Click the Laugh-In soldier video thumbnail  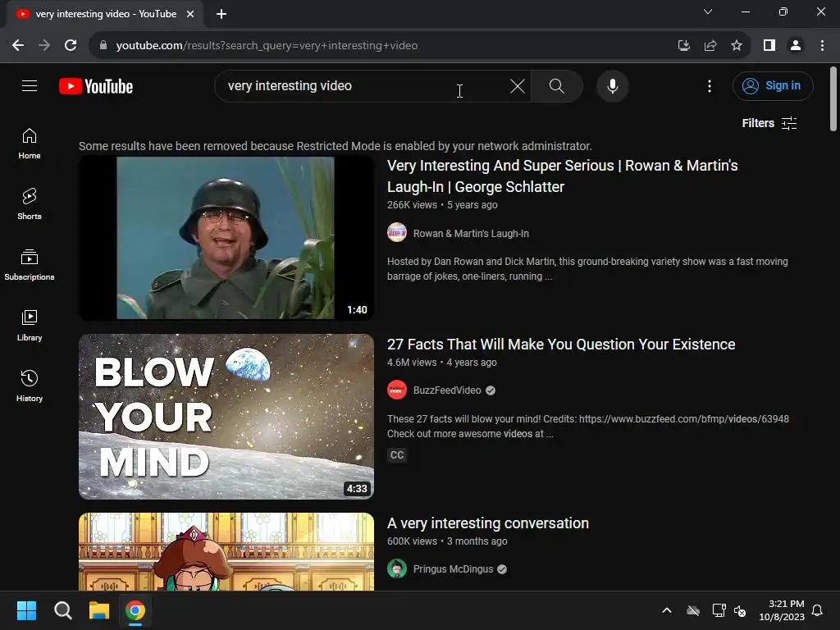pos(226,238)
